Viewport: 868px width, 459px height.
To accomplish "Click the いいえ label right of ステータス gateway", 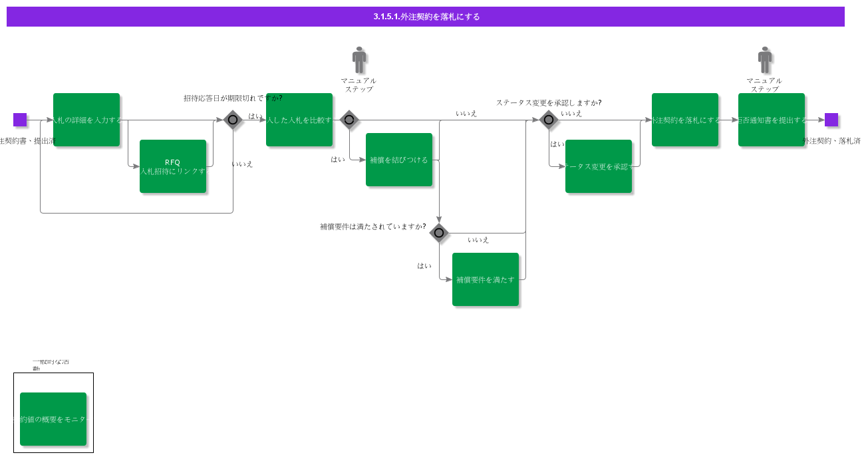I will click(571, 113).
